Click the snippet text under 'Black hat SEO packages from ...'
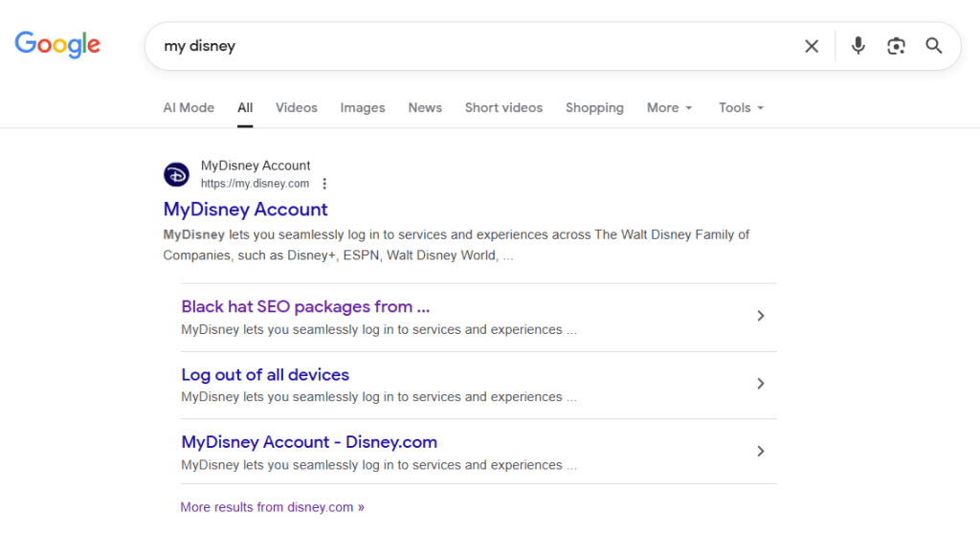The width and height of the screenshot is (980, 534). click(x=379, y=329)
